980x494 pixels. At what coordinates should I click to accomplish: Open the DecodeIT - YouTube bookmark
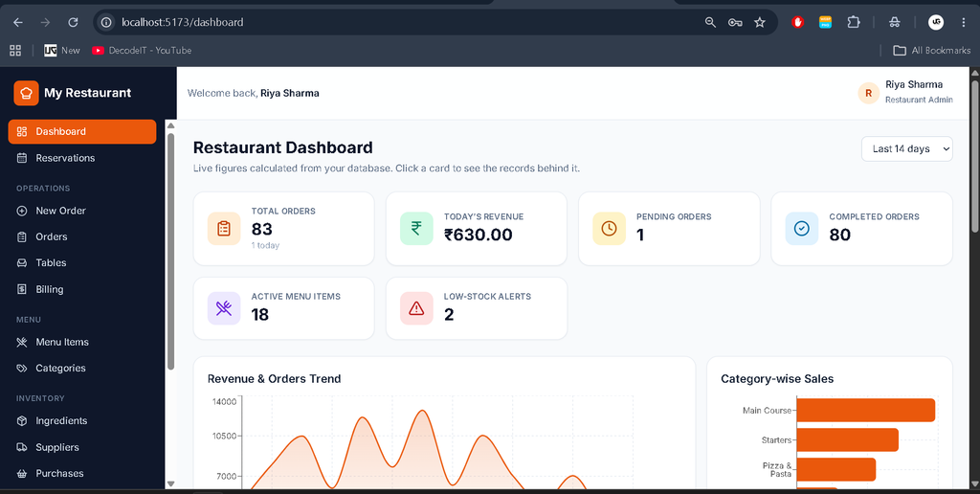[x=142, y=51]
